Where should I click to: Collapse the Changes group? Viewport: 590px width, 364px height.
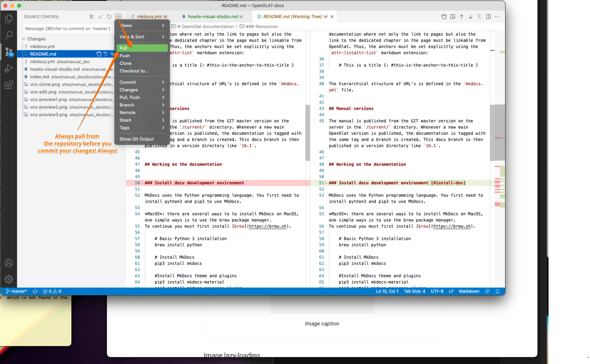(24, 39)
